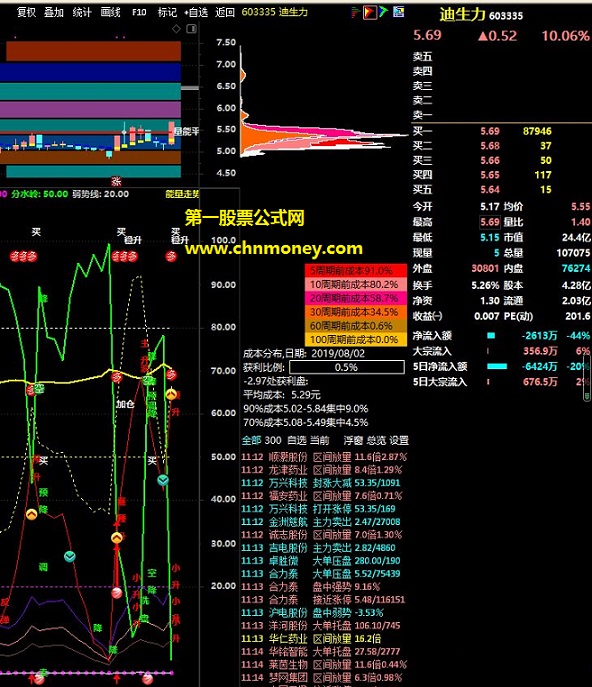The width and height of the screenshot is (592, 687).
Task: Open the 标记 mark menu
Action: [167, 12]
